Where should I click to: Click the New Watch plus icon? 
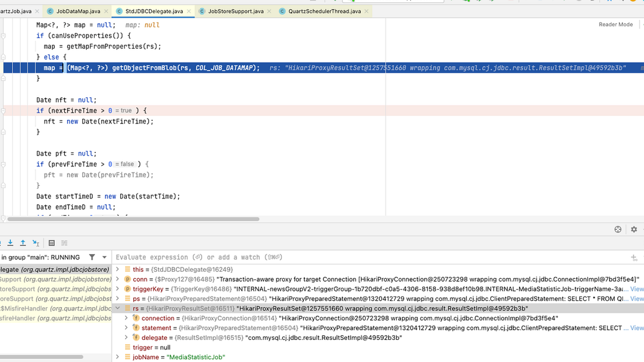tap(633, 257)
